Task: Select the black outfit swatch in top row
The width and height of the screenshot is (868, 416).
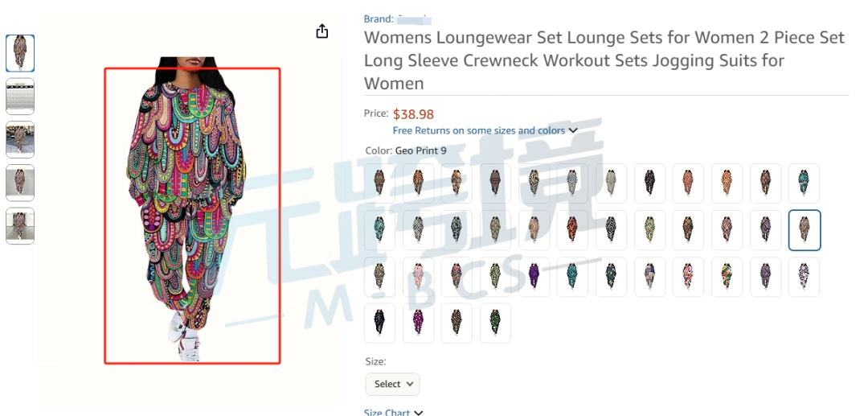Action: [650, 183]
